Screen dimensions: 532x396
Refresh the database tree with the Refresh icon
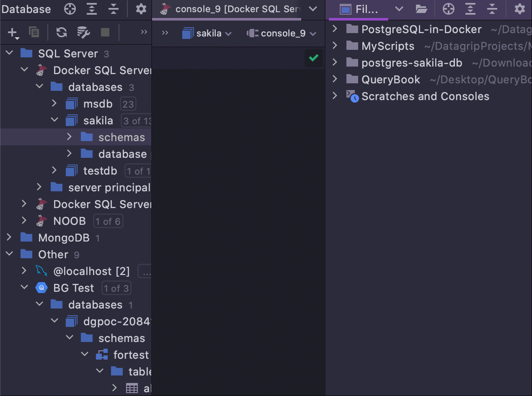click(62, 32)
